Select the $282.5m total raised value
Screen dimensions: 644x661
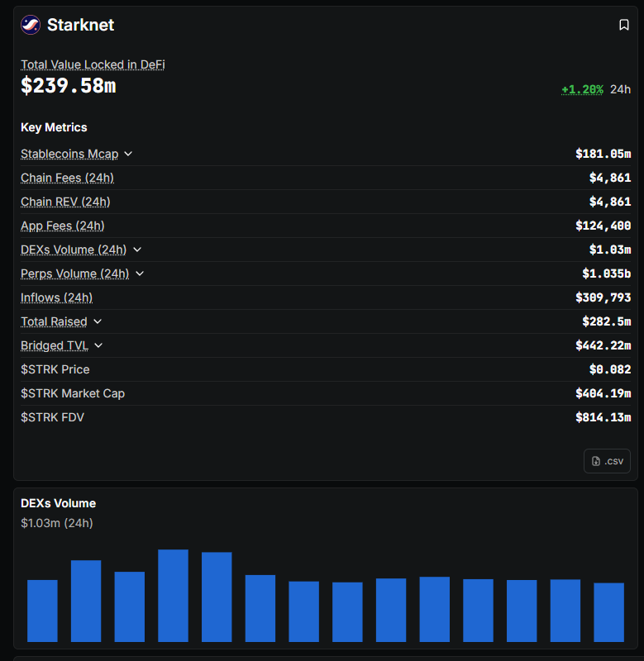point(607,321)
